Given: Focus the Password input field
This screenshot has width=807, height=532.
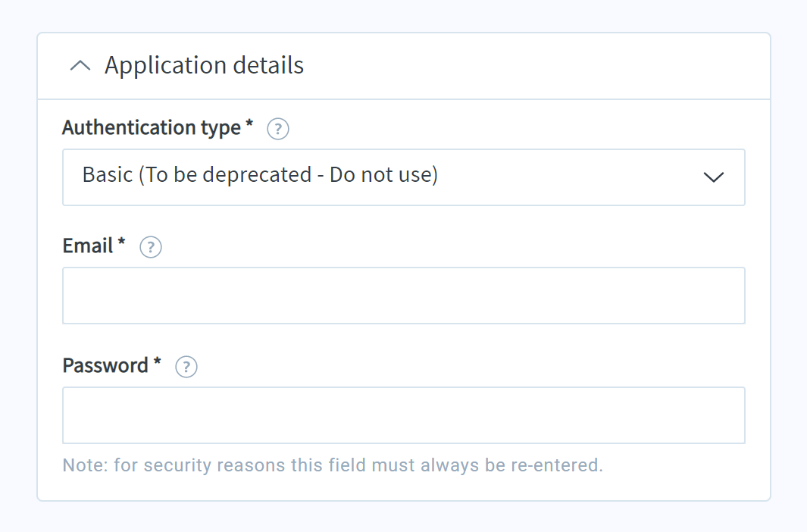Looking at the screenshot, I should tap(403, 415).
